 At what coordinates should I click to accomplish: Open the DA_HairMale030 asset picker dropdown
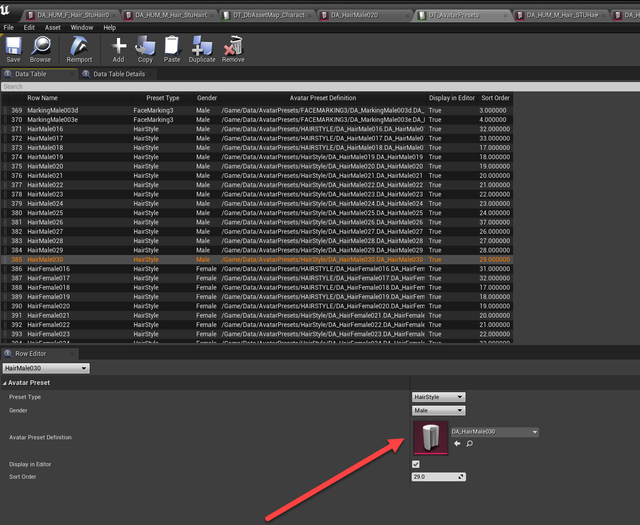tap(495, 432)
